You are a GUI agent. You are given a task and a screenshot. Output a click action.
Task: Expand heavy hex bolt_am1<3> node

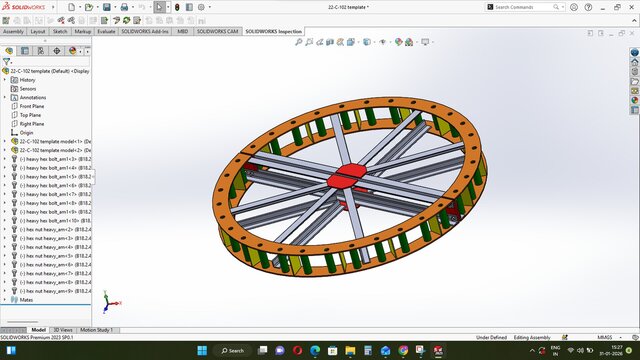(5, 159)
